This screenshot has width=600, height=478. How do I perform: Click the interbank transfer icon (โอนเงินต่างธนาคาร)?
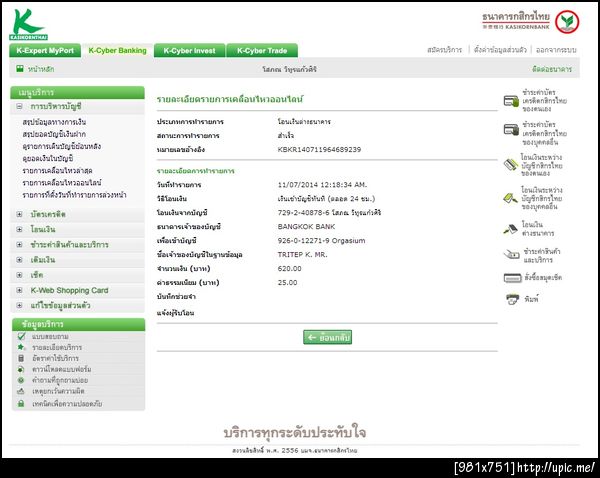point(510,229)
